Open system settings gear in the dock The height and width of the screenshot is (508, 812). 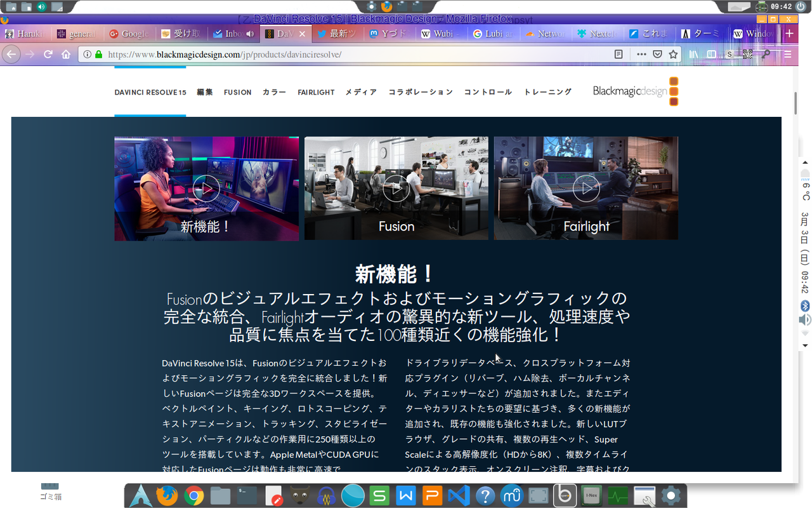tap(671, 495)
